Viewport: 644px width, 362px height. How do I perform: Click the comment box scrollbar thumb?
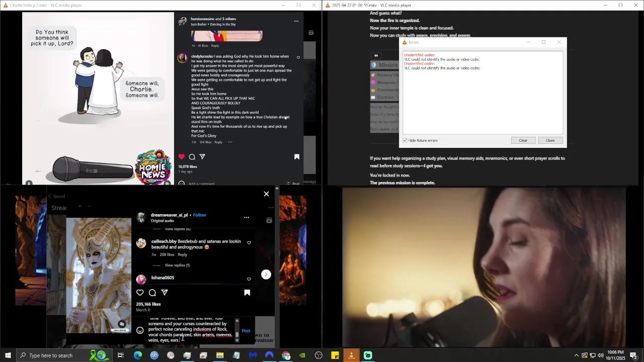pyautogui.click(x=237, y=334)
